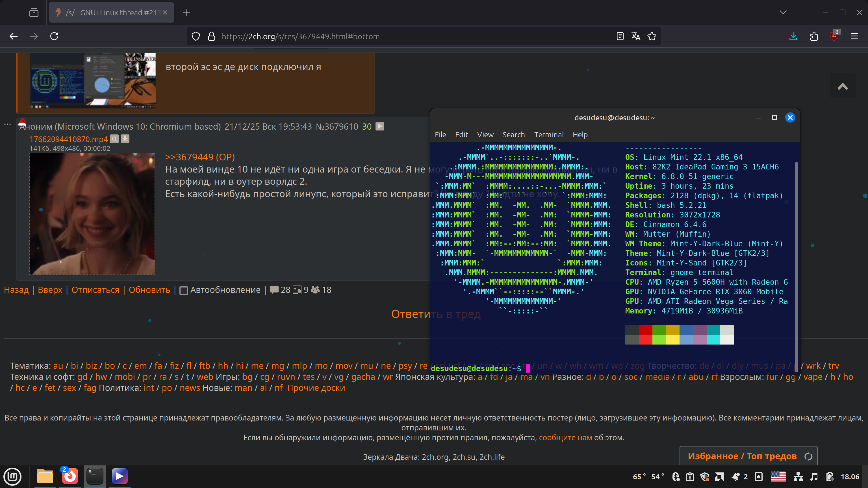868x488 pixels.
Task: Click the translate page icon
Action: point(636,36)
